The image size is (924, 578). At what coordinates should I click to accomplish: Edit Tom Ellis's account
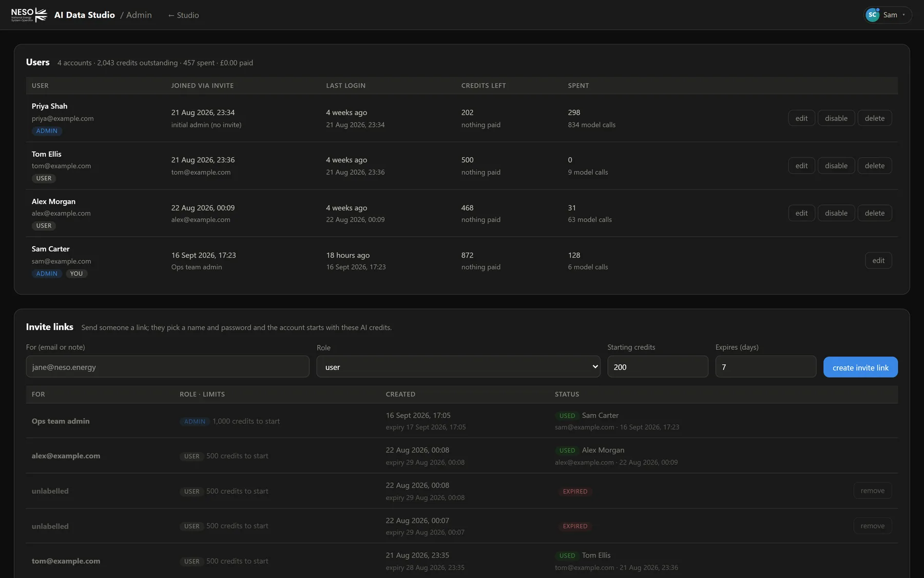[801, 165]
